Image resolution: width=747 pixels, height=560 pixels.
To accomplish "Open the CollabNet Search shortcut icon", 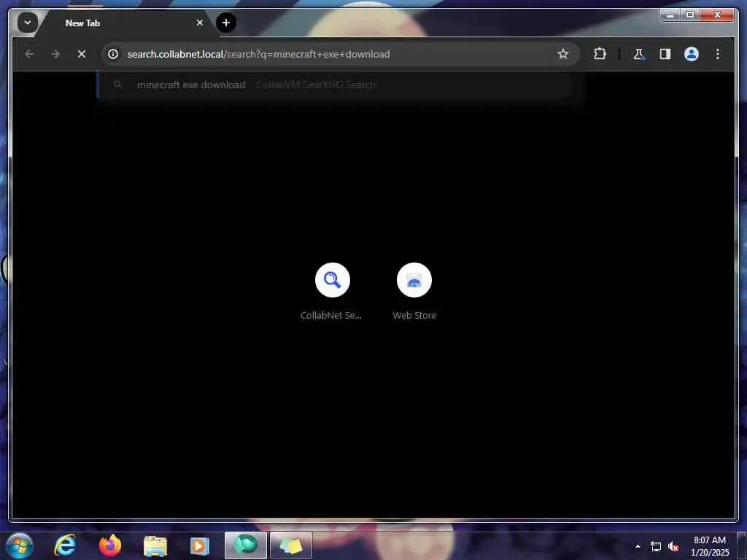I will coord(333,280).
